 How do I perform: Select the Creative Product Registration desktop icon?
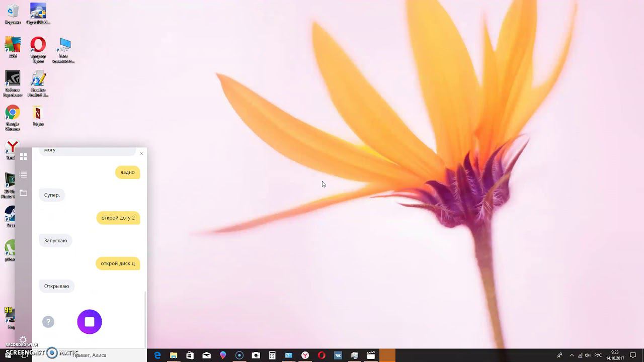click(38, 84)
